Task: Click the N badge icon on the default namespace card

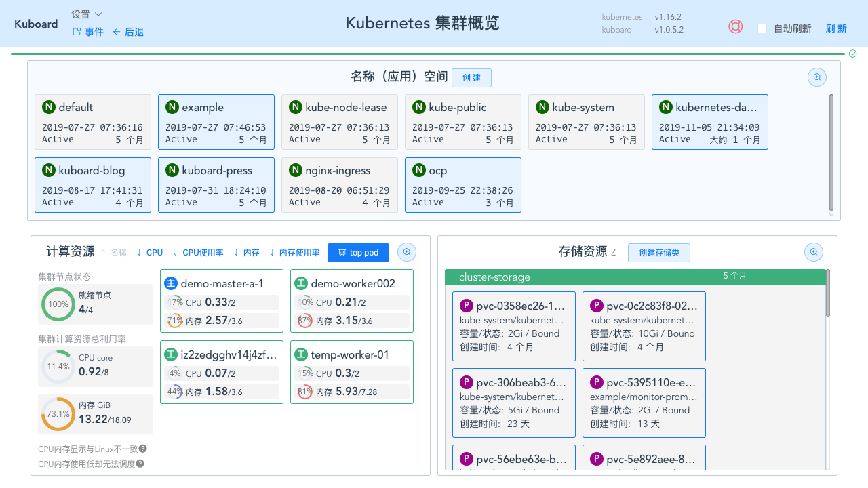Action: tap(47, 106)
